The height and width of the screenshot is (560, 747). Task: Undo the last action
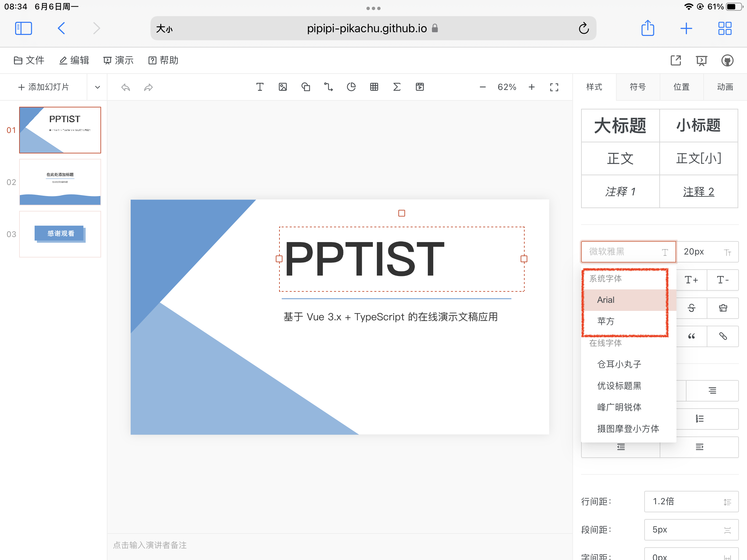click(125, 87)
